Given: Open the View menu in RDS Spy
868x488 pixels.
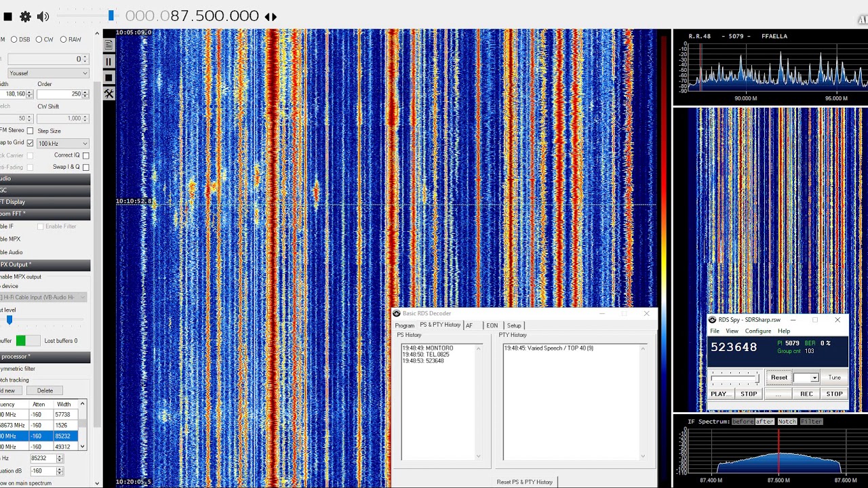Looking at the screenshot, I should (732, 331).
